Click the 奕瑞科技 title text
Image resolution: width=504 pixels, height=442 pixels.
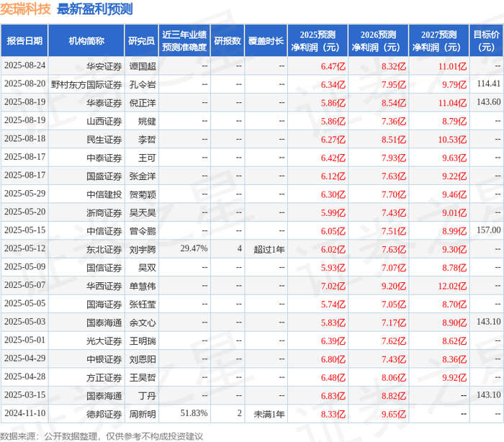[x=25, y=9]
